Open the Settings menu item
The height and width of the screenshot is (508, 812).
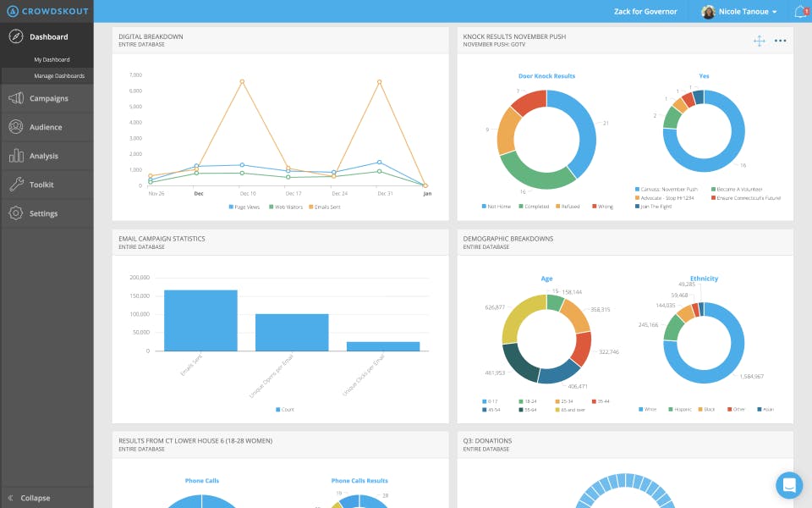(x=43, y=213)
